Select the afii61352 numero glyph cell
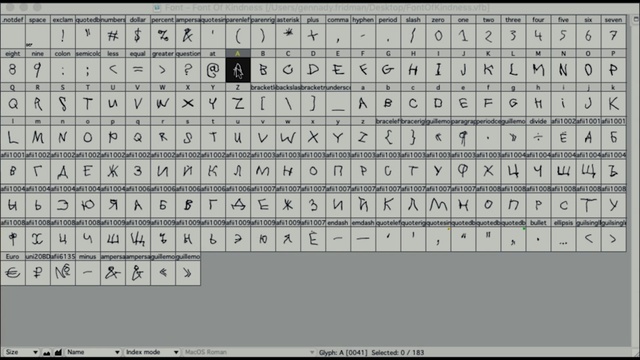 tap(62, 269)
